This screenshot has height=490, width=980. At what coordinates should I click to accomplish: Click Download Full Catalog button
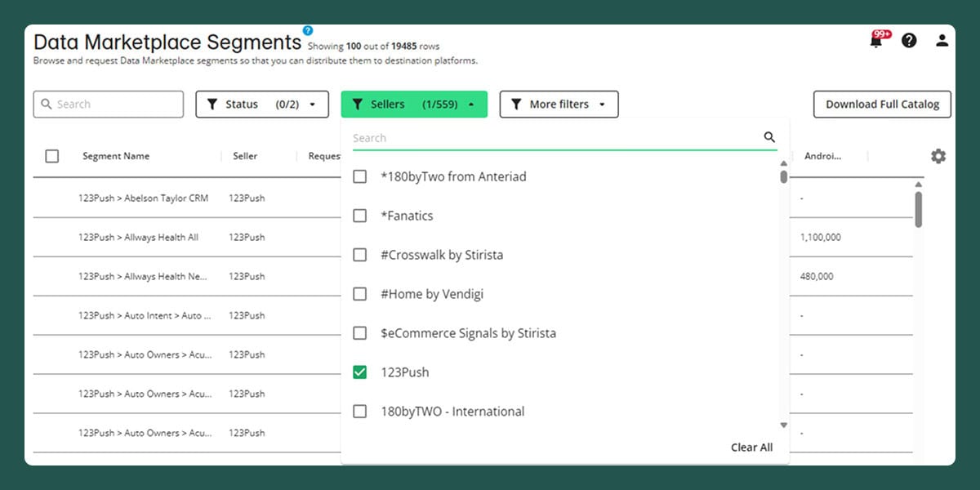click(882, 105)
